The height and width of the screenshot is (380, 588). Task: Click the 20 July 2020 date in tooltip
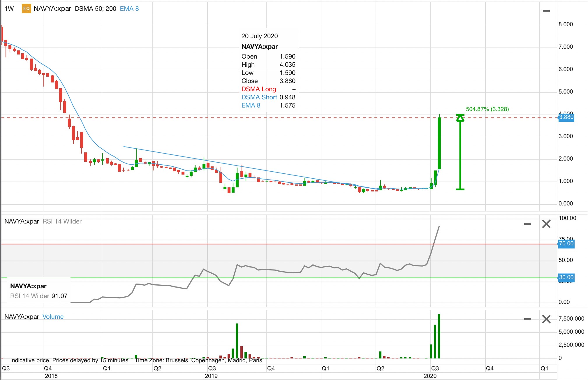coord(260,36)
